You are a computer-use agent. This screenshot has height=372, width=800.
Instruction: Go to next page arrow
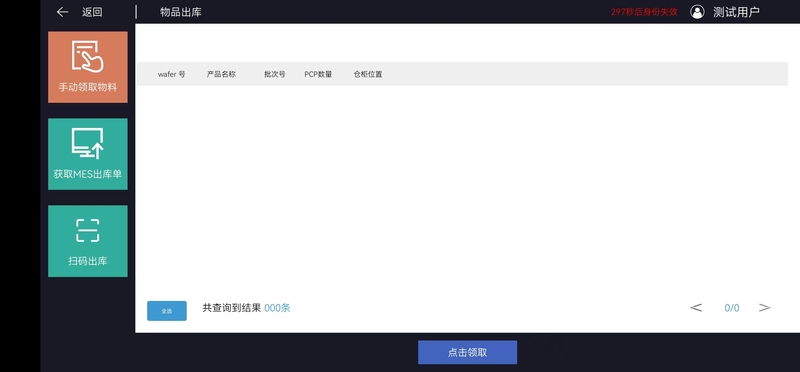764,308
